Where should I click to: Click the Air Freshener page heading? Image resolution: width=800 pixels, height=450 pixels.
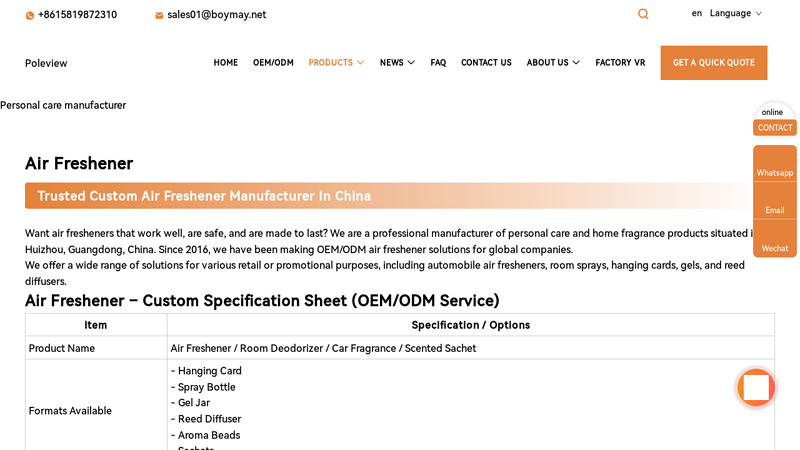click(79, 163)
